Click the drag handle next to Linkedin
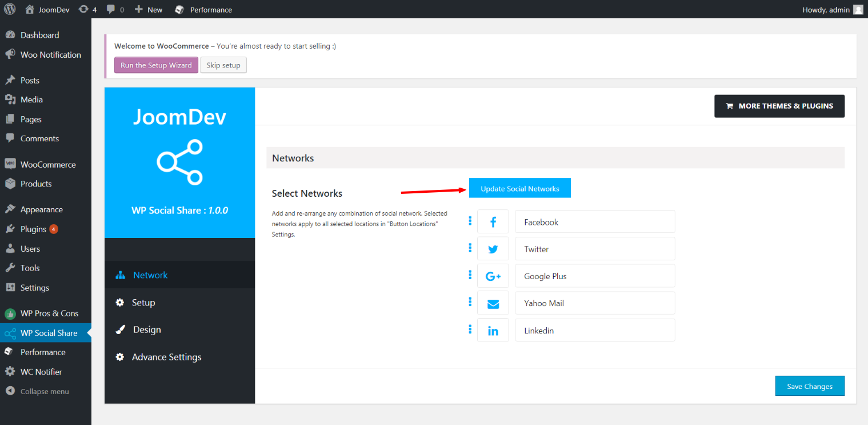This screenshot has height=425, width=868. [x=470, y=329]
